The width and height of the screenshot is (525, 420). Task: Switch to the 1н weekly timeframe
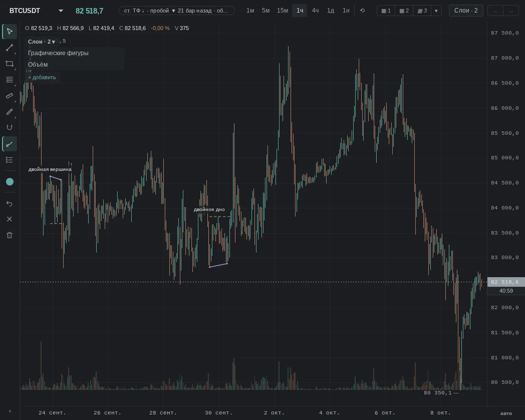coord(346,11)
